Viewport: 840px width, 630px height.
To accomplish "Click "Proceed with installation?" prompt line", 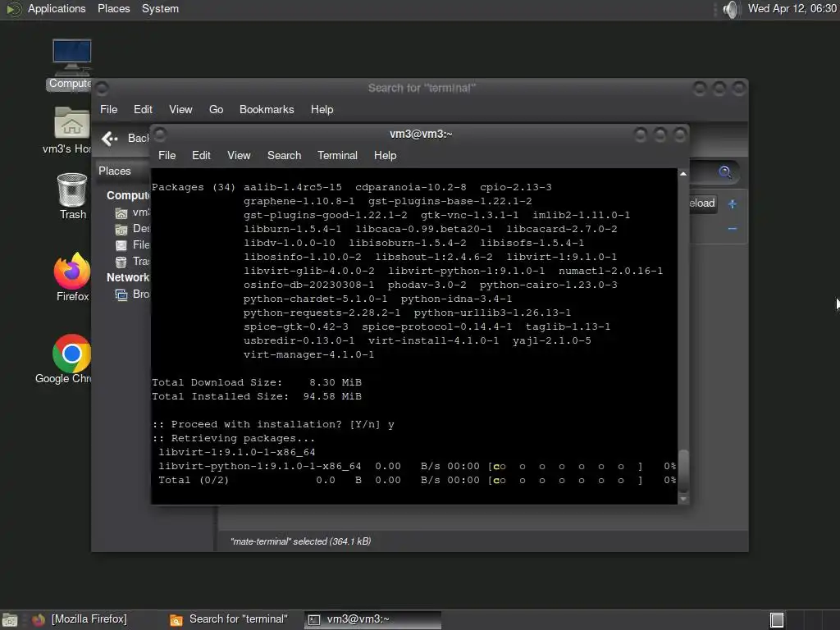I will (x=273, y=424).
